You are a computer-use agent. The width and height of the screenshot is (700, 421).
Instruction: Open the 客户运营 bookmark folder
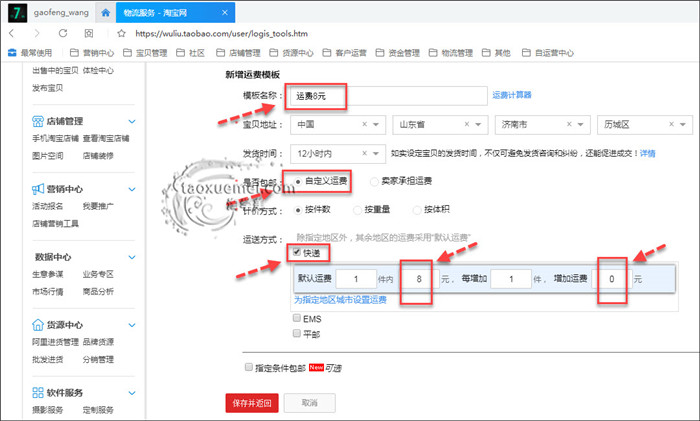pos(345,53)
